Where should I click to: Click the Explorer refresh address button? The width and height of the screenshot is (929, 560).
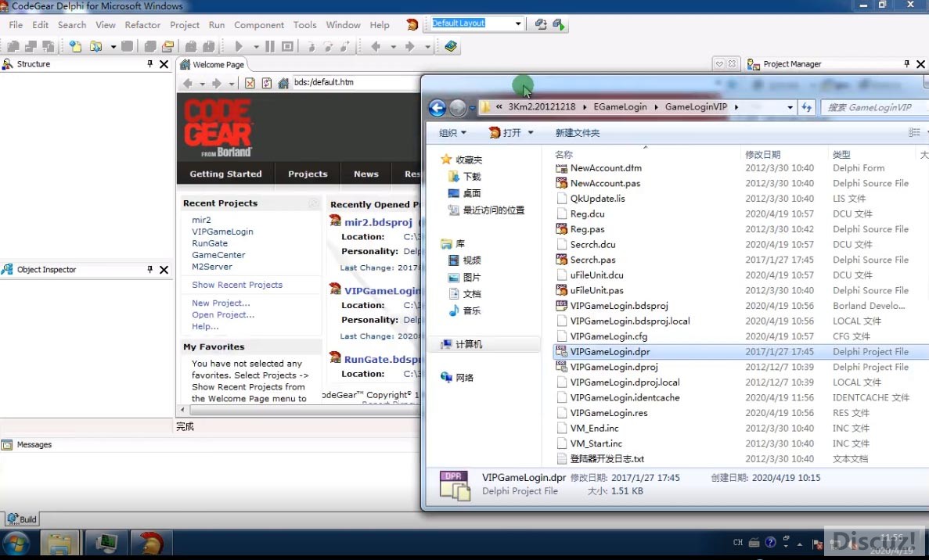coord(806,107)
